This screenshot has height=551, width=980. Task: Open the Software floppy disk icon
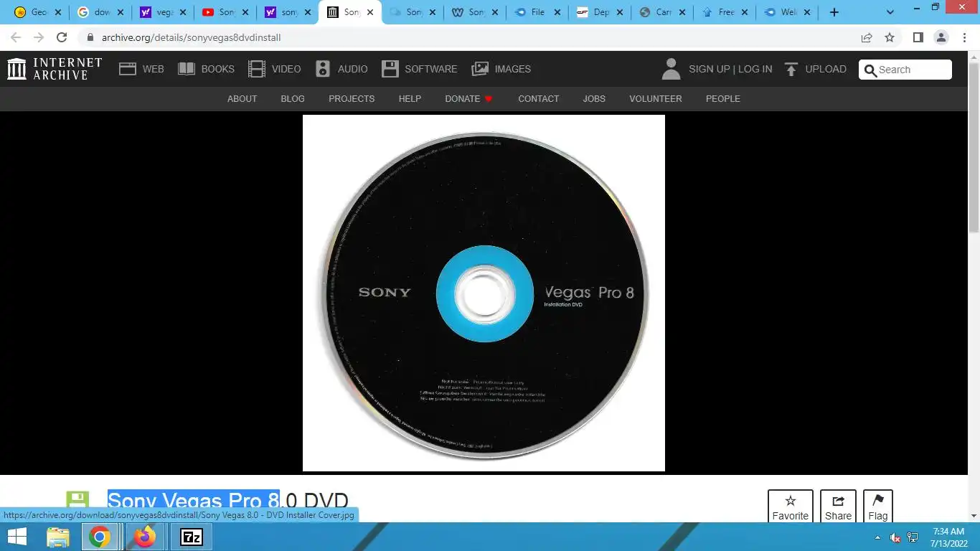[x=390, y=69]
